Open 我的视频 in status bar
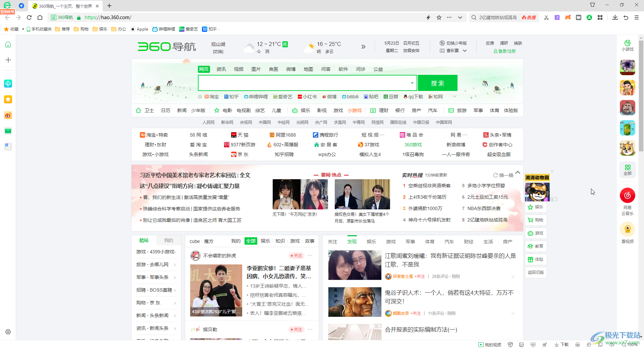The height and width of the screenshot is (348, 644). click(489, 345)
